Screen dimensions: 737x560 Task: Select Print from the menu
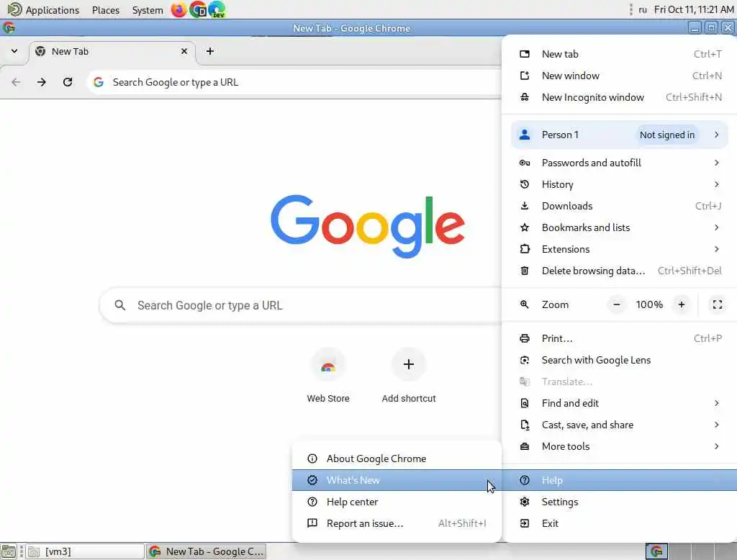pyautogui.click(x=620, y=338)
